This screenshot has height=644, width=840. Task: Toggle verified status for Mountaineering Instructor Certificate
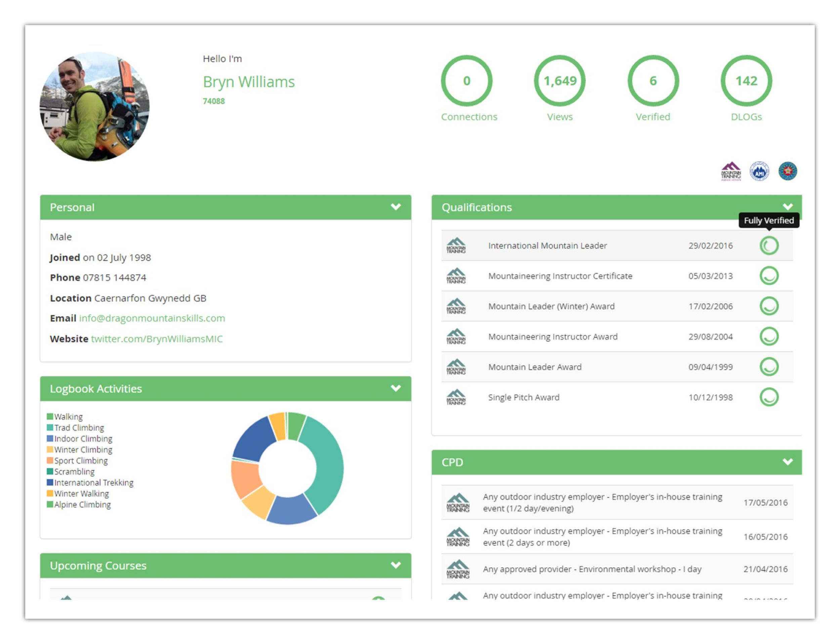coord(770,275)
